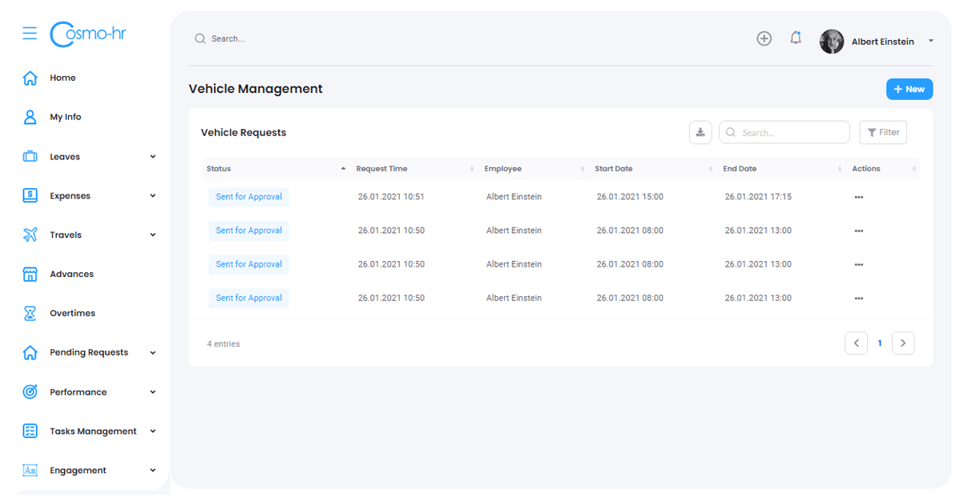980x502 pixels.
Task: Download the vehicle requests list
Action: coord(700,133)
